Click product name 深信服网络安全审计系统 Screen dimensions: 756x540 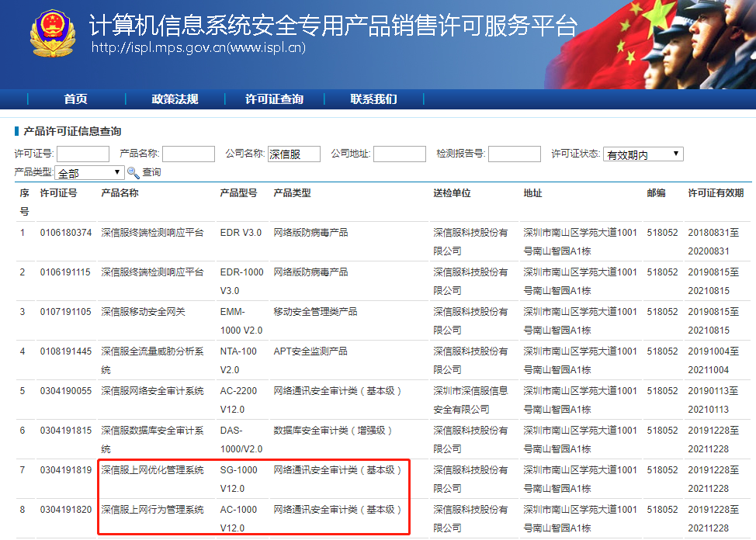152,390
